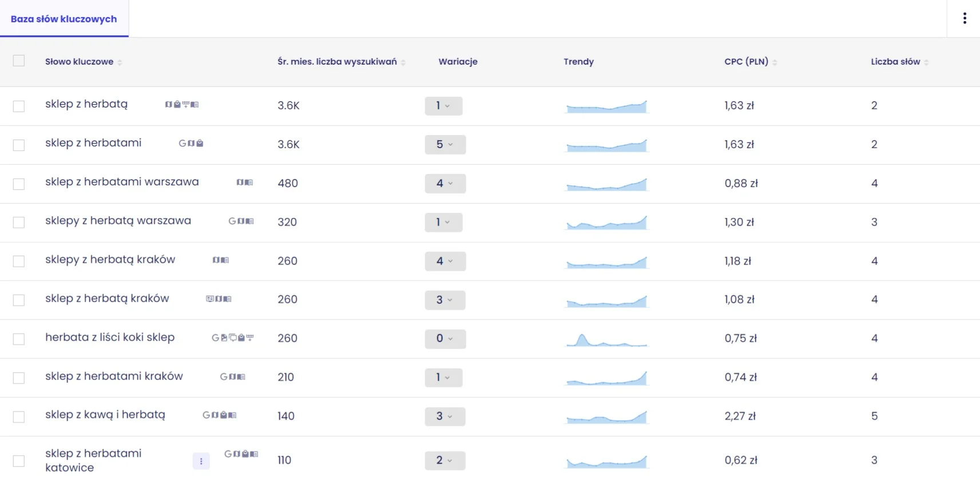Viewport: 980px width, 483px height.
Task: Check the box for 'sklep z herbatą'
Action: (x=19, y=106)
